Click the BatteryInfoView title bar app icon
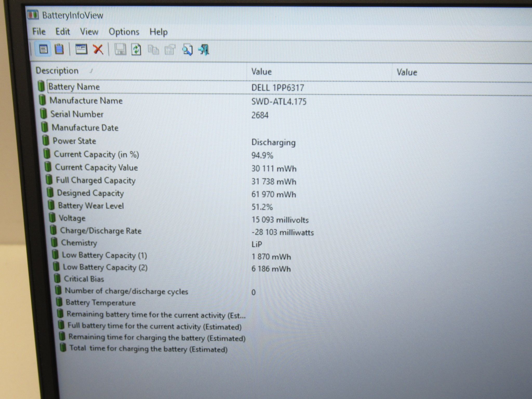 [x=33, y=15]
